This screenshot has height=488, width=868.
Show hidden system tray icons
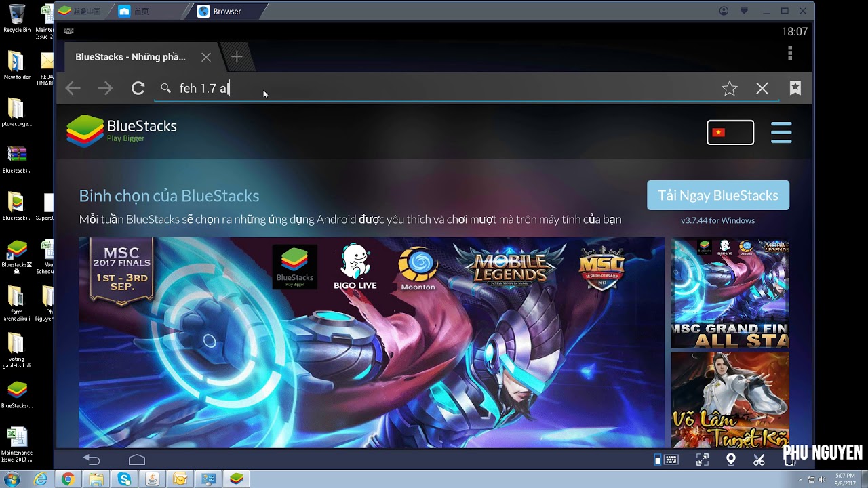click(x=801, y=479)
